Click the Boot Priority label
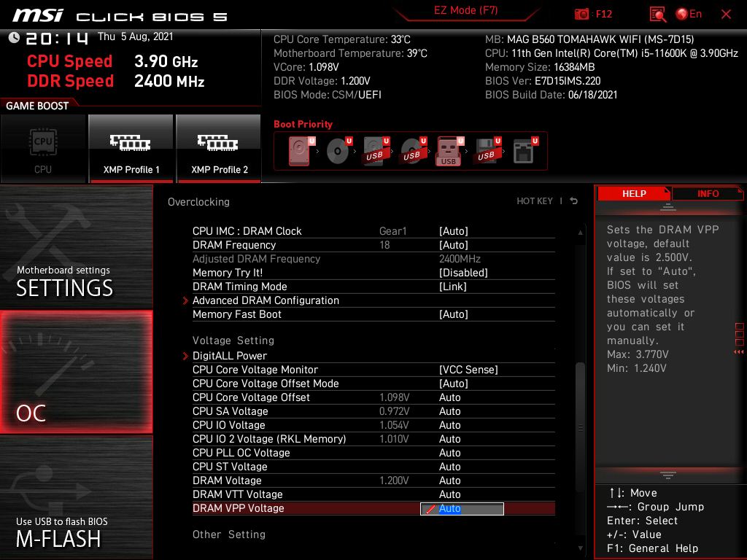 (303, 124)
